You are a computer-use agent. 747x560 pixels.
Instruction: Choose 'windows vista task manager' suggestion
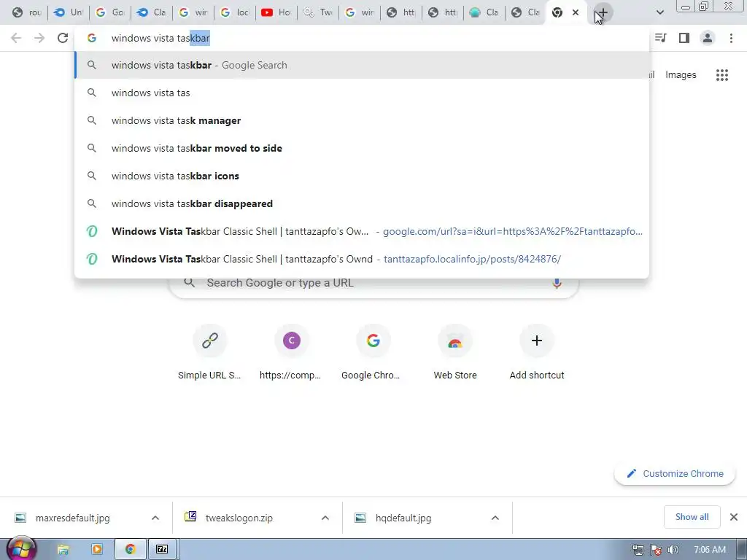pos(362,120)
